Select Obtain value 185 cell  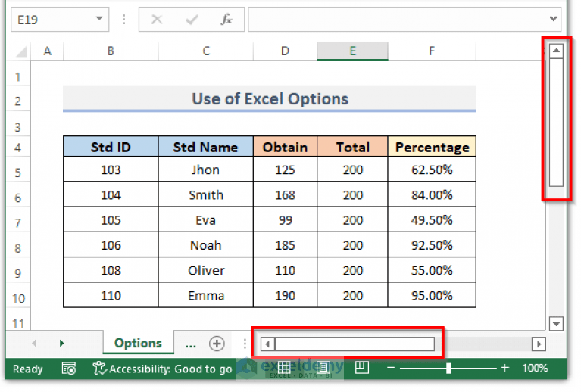tap(286, 246)
